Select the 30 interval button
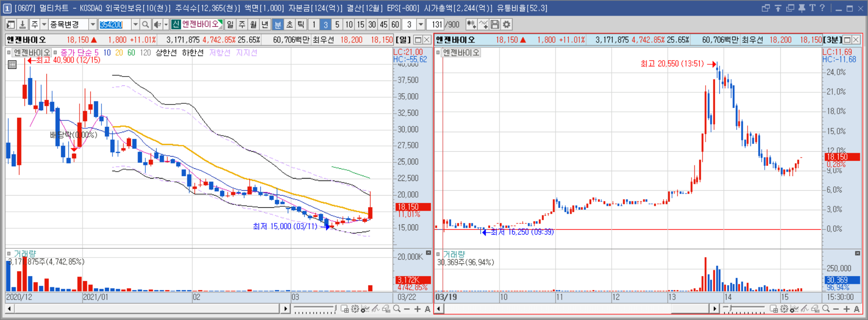This screenshot has height=320, width=868. [x=372, y=24]
